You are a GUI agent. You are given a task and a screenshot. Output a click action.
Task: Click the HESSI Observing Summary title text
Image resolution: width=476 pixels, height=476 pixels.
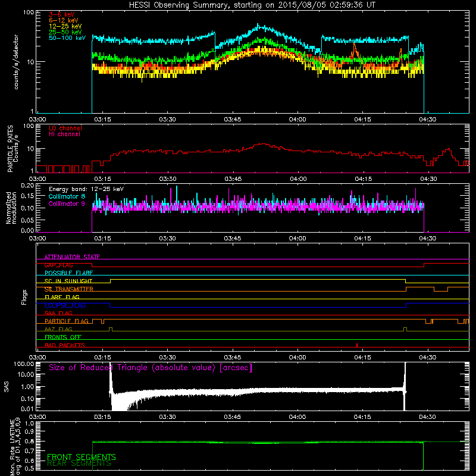[252, 5]
